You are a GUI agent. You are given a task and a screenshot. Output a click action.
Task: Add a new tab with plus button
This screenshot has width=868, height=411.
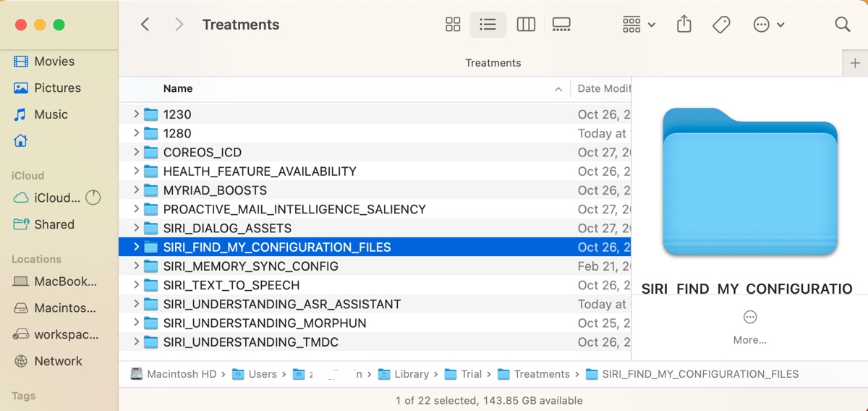(x=855, y=63)
